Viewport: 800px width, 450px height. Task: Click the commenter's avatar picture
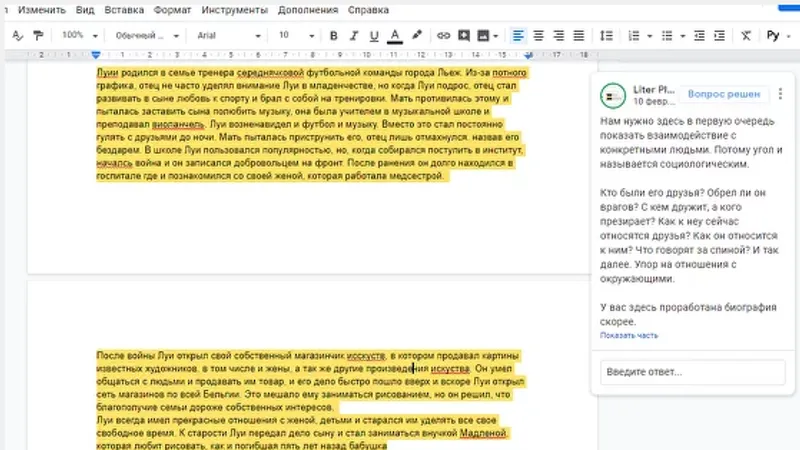[613, 95]
